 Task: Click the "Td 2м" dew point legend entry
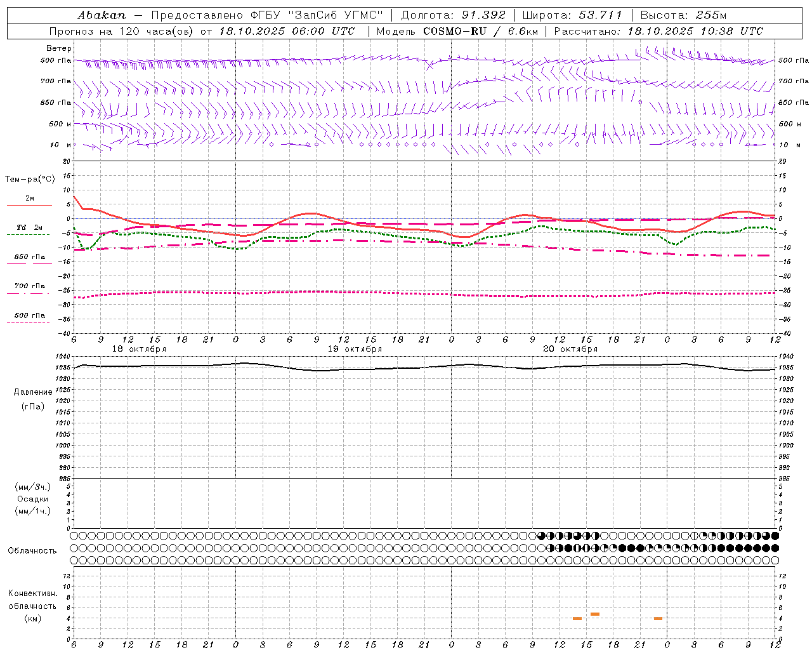[x=30, y=227]
